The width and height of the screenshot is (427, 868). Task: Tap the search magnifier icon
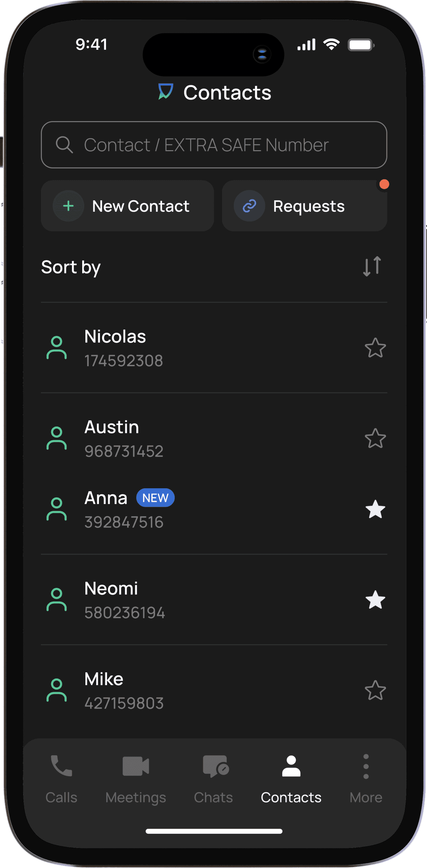pyautogui.click(x=64, y=145)
